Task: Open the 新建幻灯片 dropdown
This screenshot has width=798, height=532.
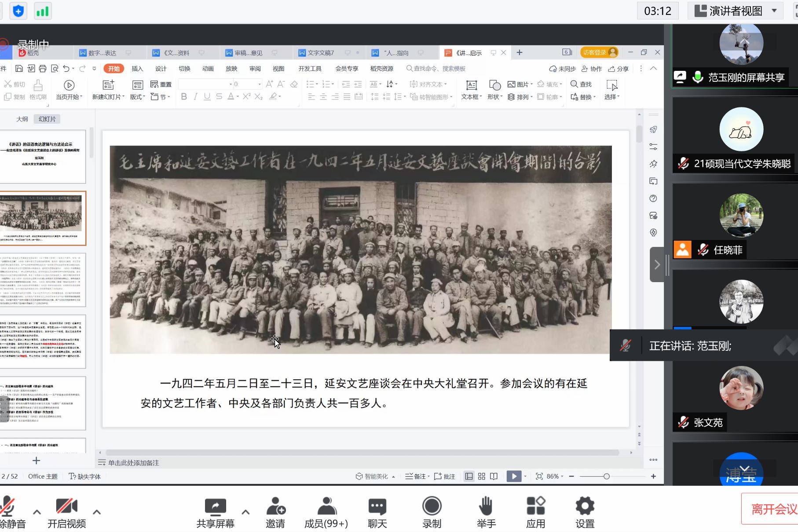Action: pos(108,97)
